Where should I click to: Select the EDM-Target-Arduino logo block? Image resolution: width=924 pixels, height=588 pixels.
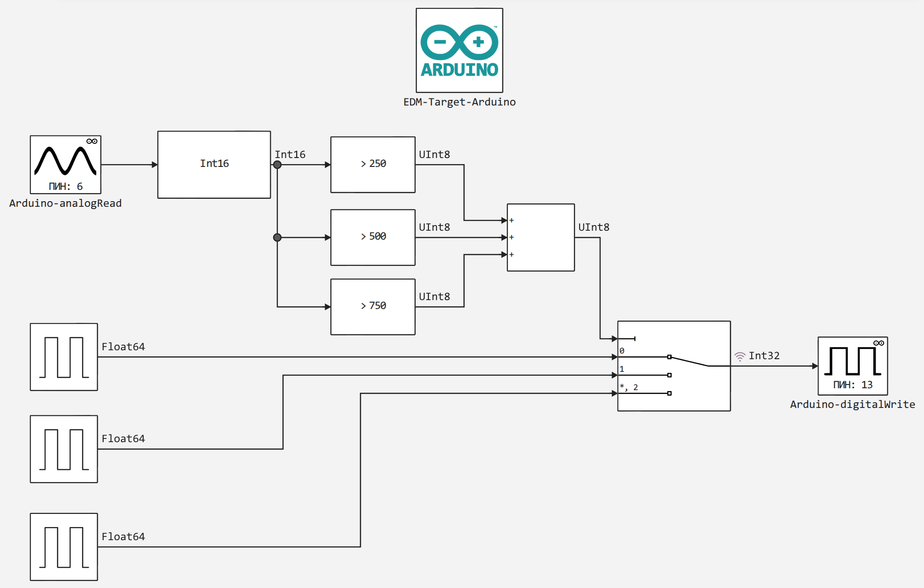click(x=459, y=50)
